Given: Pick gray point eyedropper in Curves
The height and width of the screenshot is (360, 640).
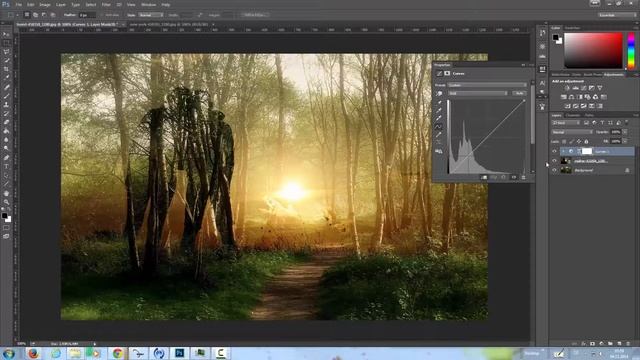Looking at the screenshot, I should coord(439,110).
